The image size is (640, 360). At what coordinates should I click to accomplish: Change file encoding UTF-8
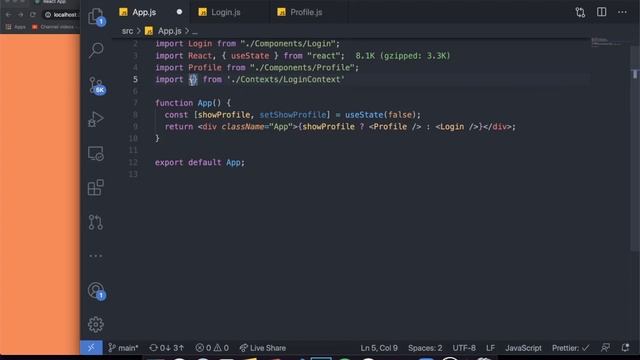click(464, 348)
